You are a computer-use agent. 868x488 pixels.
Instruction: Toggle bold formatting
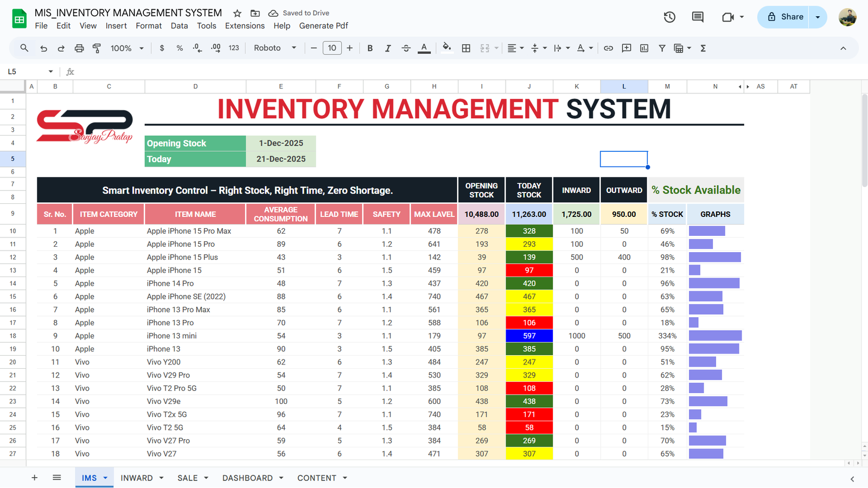click(370, 48)
